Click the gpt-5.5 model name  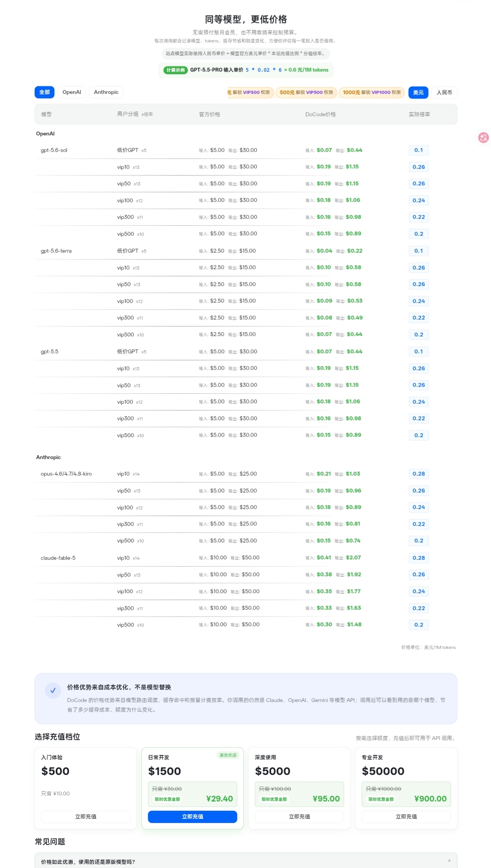[x=50, y=352]
